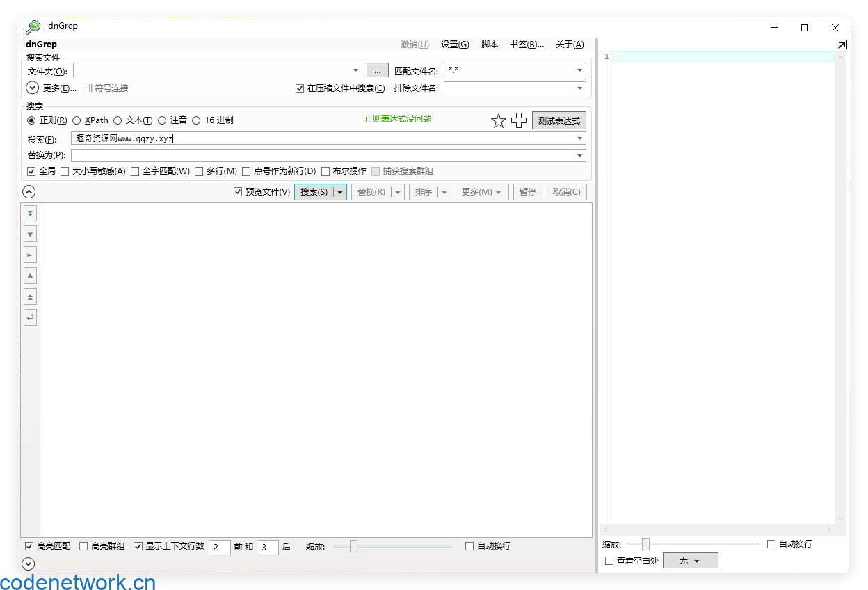Open the 无 whitespace dropdown
The width and height of the screenshot is (868, 590).
690,560
